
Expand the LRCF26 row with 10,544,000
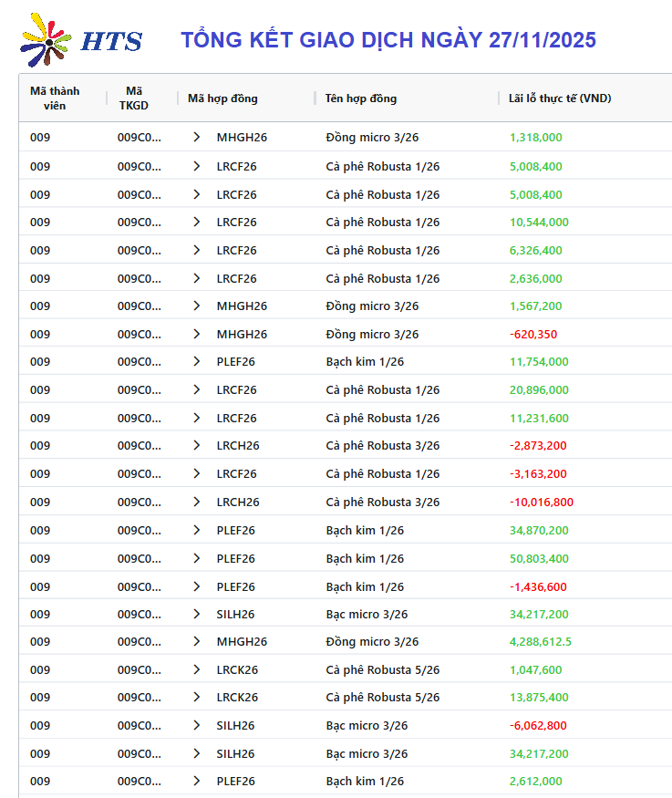(x=196, y=222)
